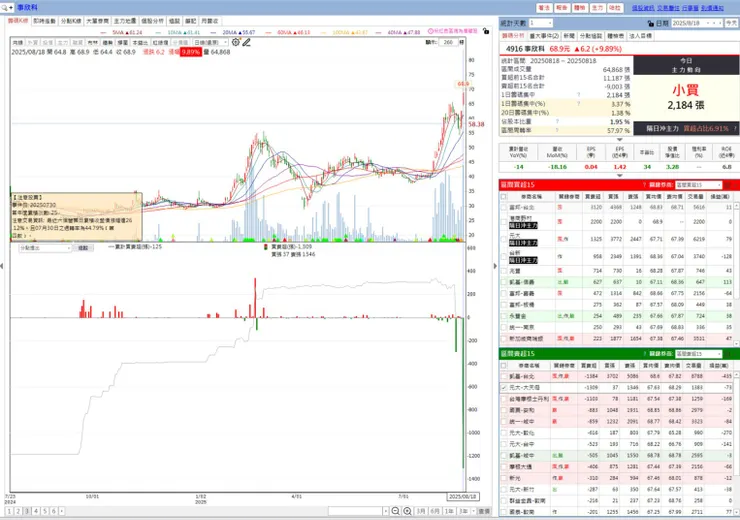Set chart range to 3月
Viewport: 740px width, 520px height.
(421, 511)
